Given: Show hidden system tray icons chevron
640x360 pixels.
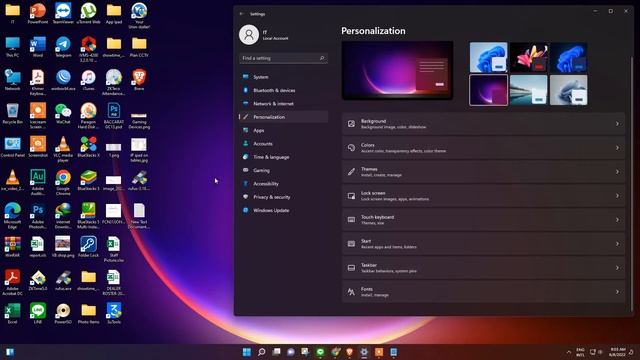Looking at the screenshot, I should (x=569, y=352).
